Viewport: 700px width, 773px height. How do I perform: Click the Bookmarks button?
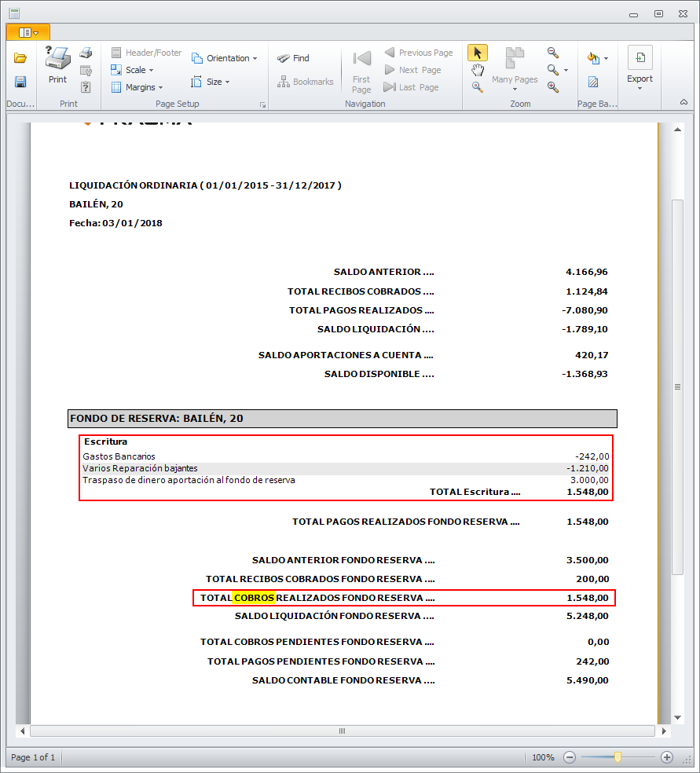pos(305,82)
